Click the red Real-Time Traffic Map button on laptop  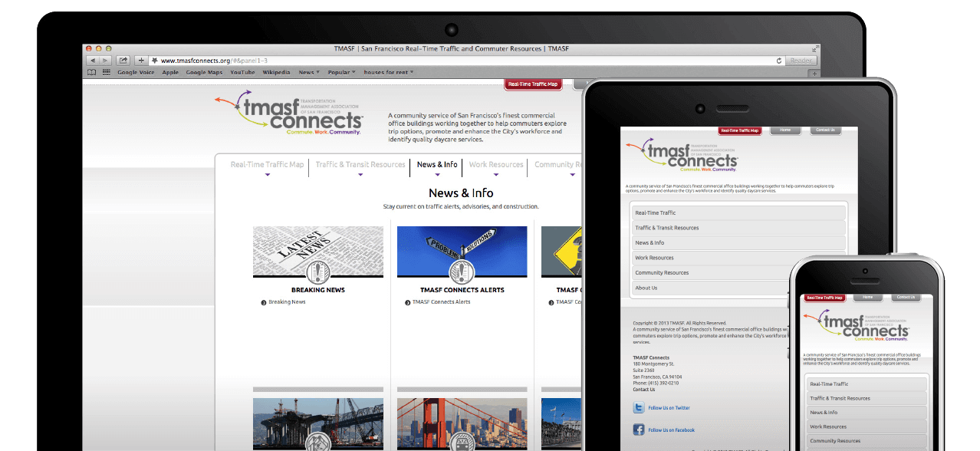click(x=533, y=84)
